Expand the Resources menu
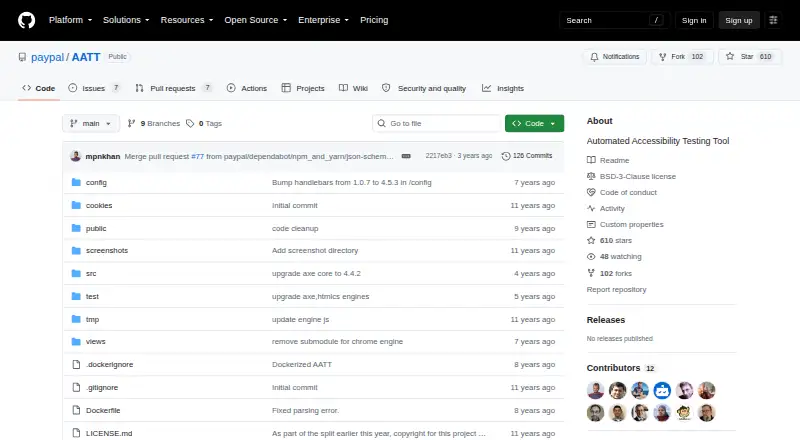The width and height of the screenshot is (800, 440). 187,20
